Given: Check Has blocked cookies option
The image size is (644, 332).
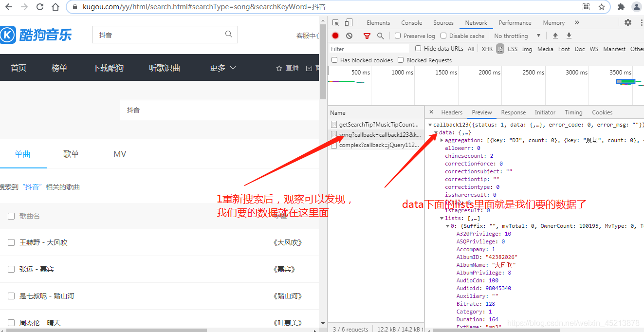Looking at the screenshot, I should click(334, 60).
